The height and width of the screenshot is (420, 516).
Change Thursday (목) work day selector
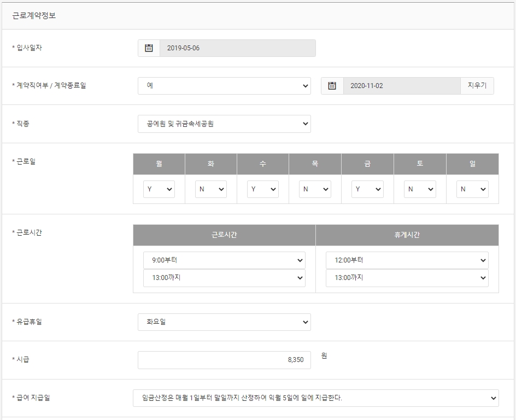[315, 189]
